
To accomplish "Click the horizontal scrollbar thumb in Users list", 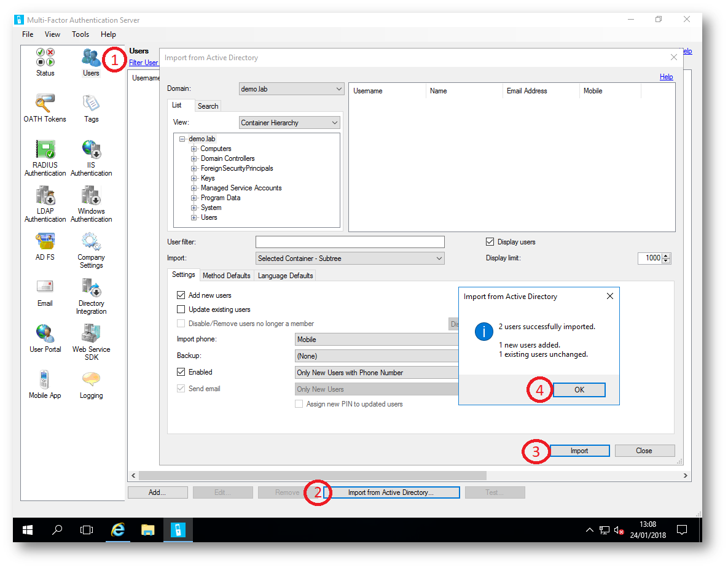I will pos(313,476).
